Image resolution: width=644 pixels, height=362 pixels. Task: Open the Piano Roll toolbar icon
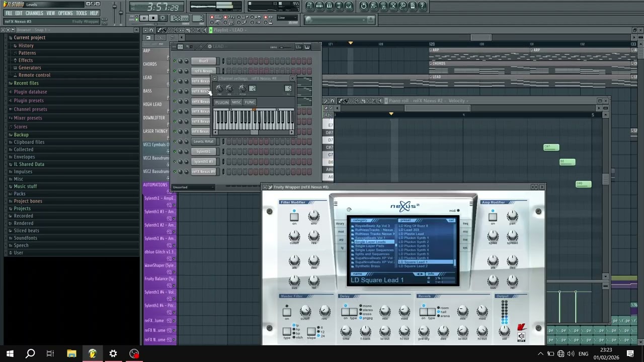click(x=329, y=6)
